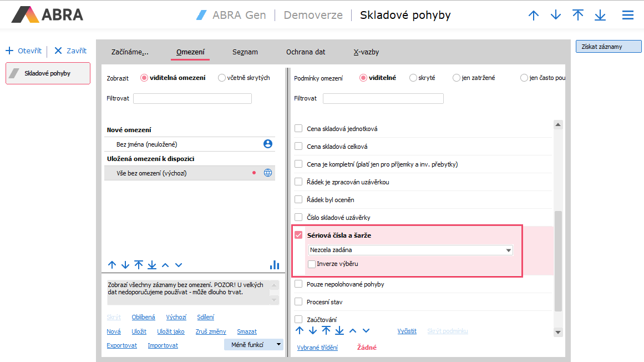This screenshot has height=362, width=644.
Task: Click the user icon next to Bez jména
Action: [x=268, y=144]
